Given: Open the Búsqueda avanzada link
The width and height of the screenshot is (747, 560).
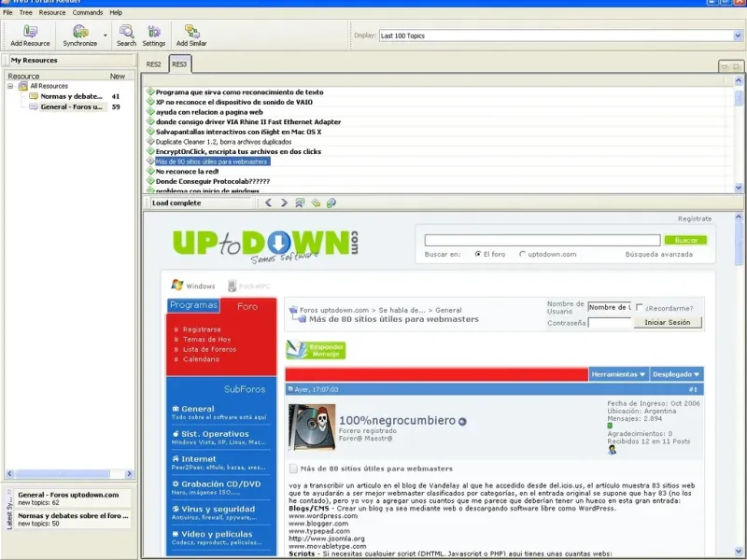Looking at the screenshot, I should point(659,254).
